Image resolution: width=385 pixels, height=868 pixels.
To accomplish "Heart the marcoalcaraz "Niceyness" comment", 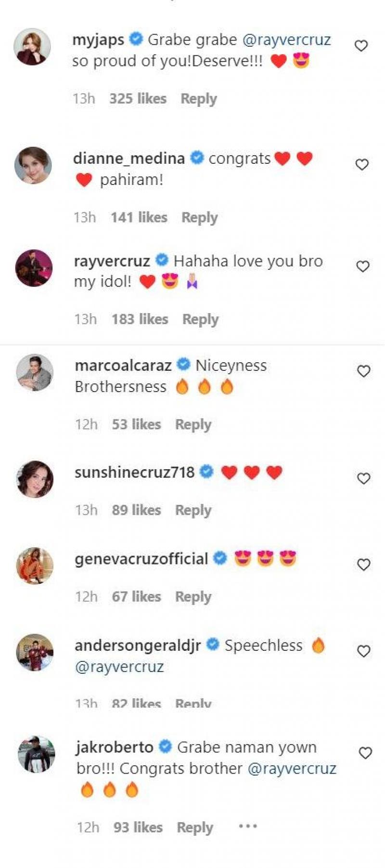I will [x=363, y=371].
